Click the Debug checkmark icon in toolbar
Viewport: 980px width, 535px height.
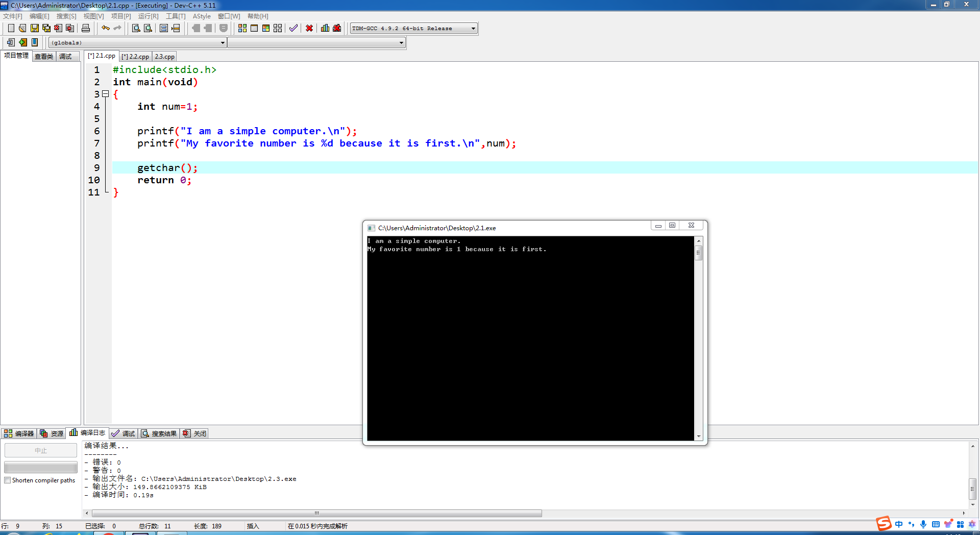(293, 28)
